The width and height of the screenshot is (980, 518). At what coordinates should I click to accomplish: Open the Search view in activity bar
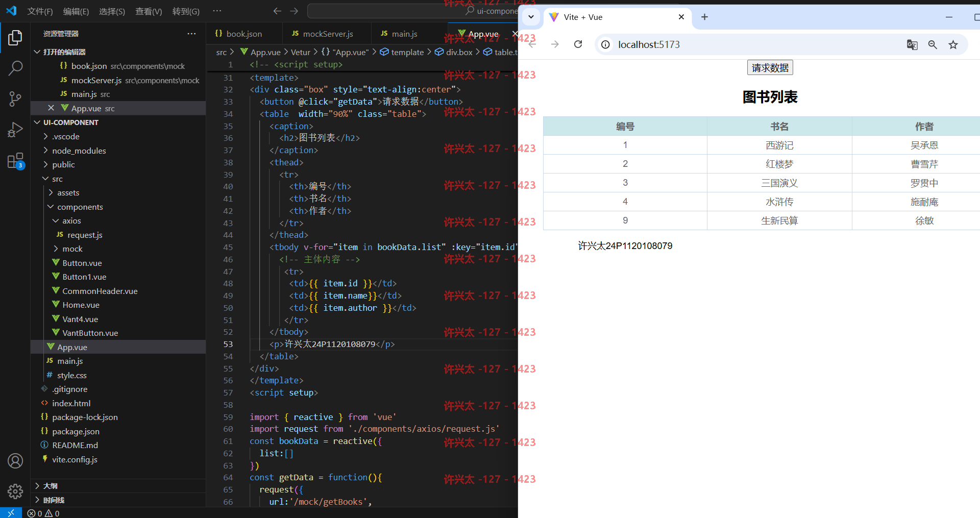coord(15,68)
